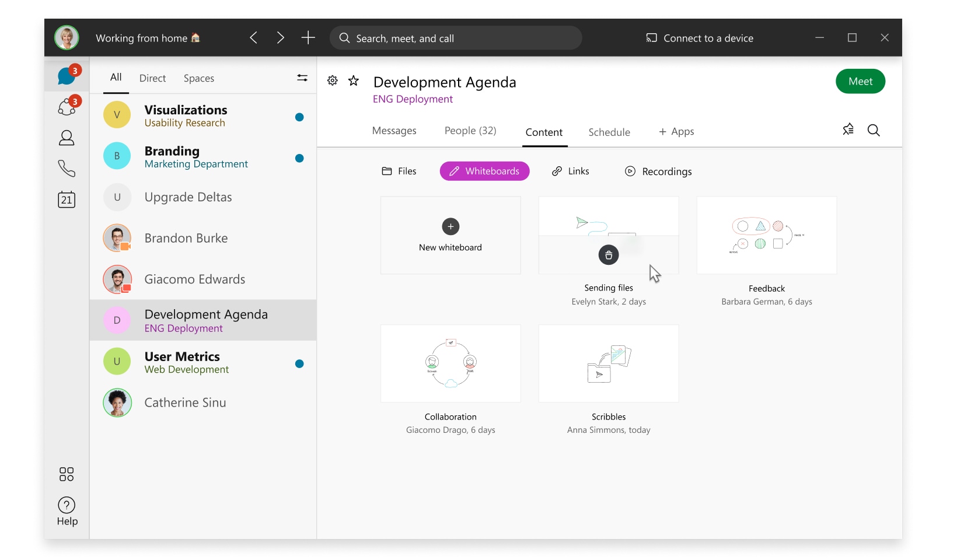This screenshot has width=971, height=560.
Task: Open the Teams icon in sidebar
Action: pyautogui.click(x=67, y=107)
